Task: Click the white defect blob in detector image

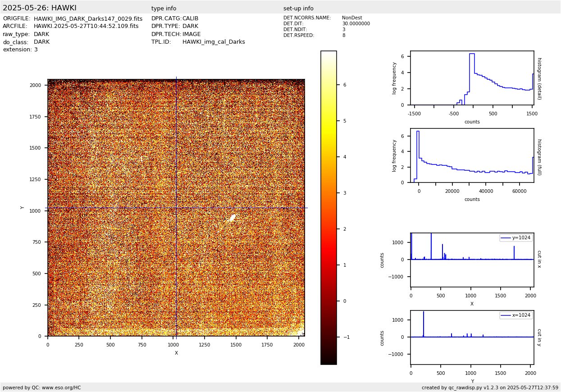Action: click(x=233, y=218)
